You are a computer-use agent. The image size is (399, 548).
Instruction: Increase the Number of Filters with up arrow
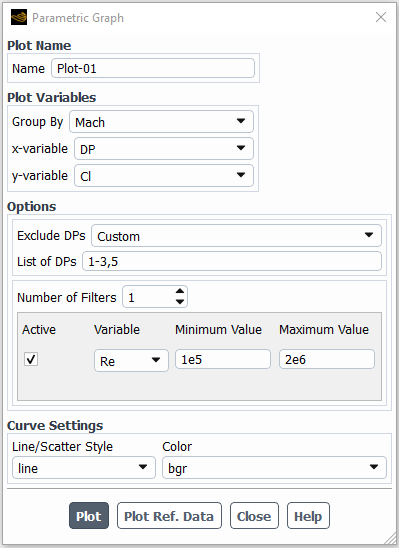point(180,291)
